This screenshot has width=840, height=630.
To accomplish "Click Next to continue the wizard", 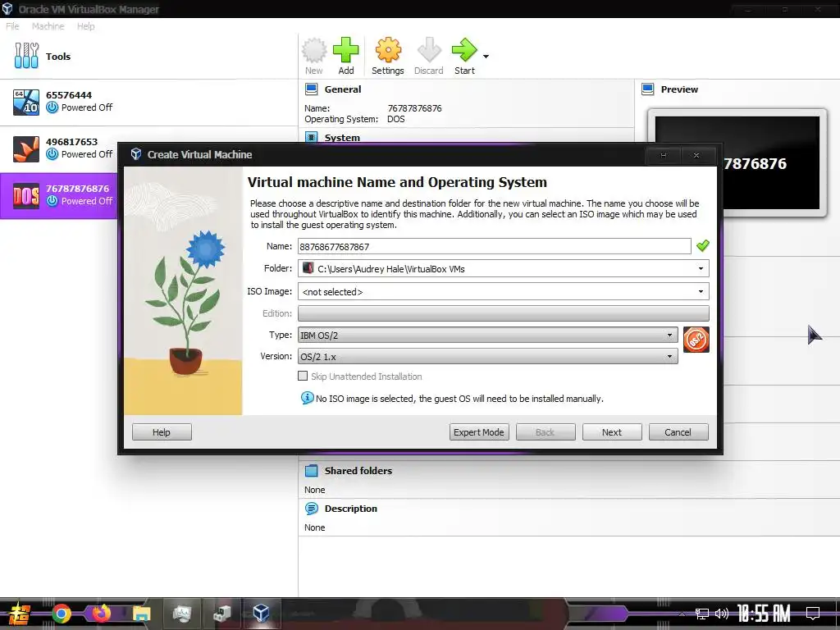I will [x=612, y=431].
